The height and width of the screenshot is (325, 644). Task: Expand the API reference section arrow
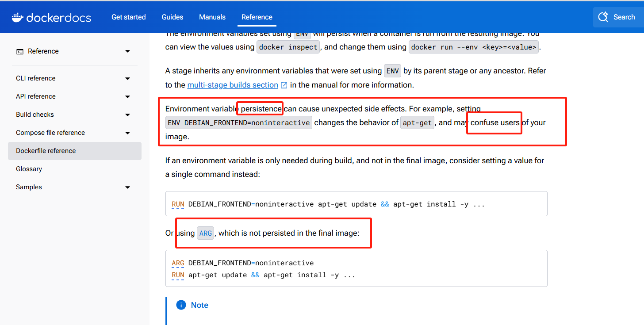pos(127,96)
